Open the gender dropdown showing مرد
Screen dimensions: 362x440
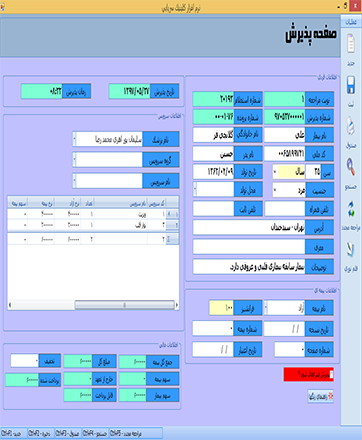pos(275,190)
